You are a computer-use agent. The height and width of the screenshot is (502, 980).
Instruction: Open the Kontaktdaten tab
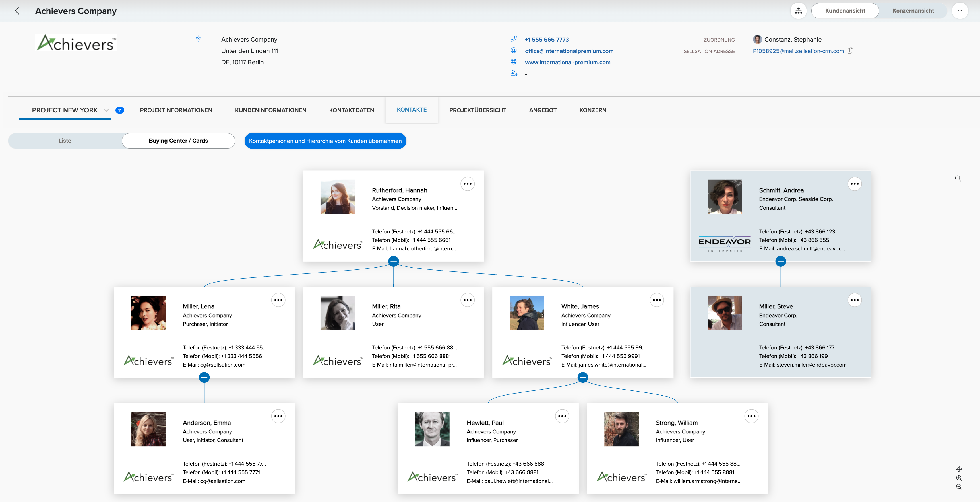tap(352, 110)
